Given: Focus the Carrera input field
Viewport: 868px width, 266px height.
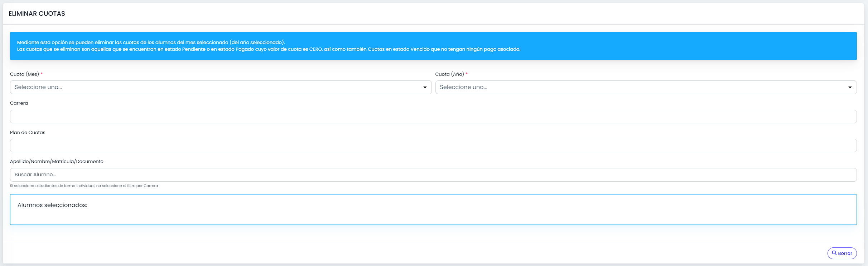Looking at the screenshot, I should [x=433, y=117].
